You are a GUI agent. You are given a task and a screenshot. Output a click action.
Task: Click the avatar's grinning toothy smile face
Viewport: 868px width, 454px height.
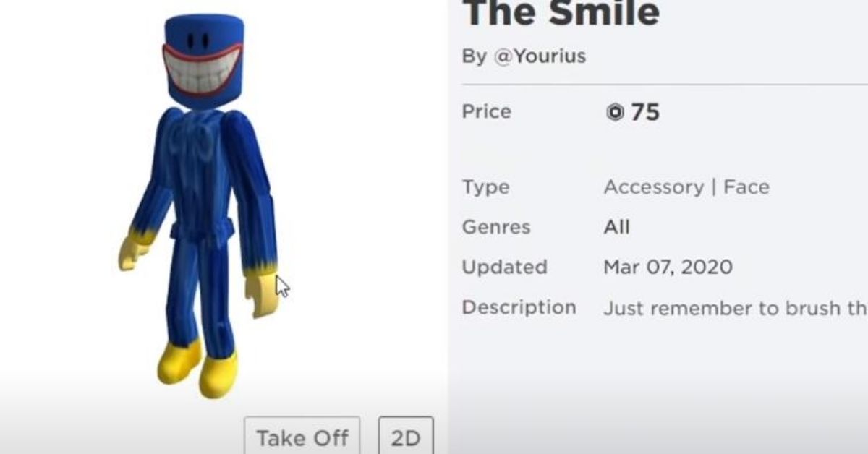[x=200, y=72]
